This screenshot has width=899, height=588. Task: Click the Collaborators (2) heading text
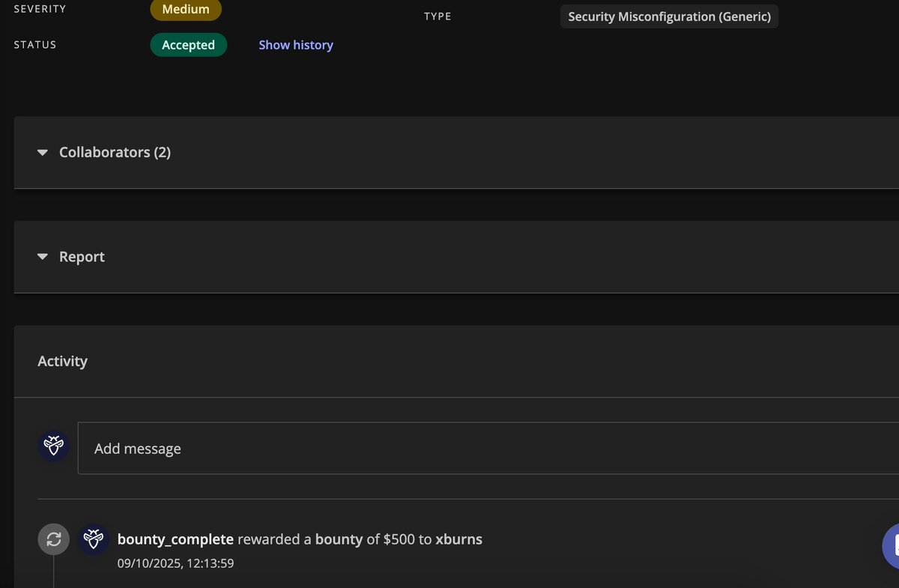[115, 152]
